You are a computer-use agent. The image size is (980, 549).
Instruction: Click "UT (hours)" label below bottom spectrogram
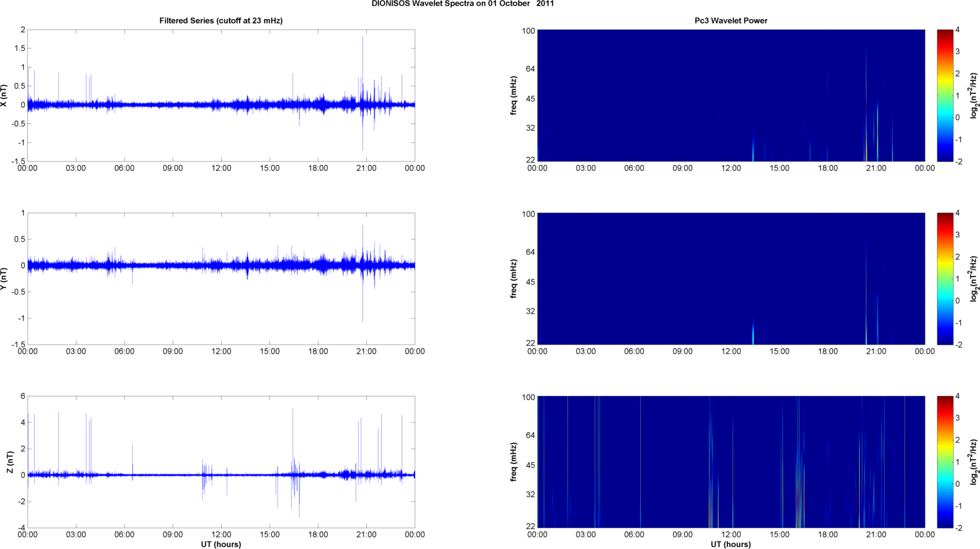731,544
